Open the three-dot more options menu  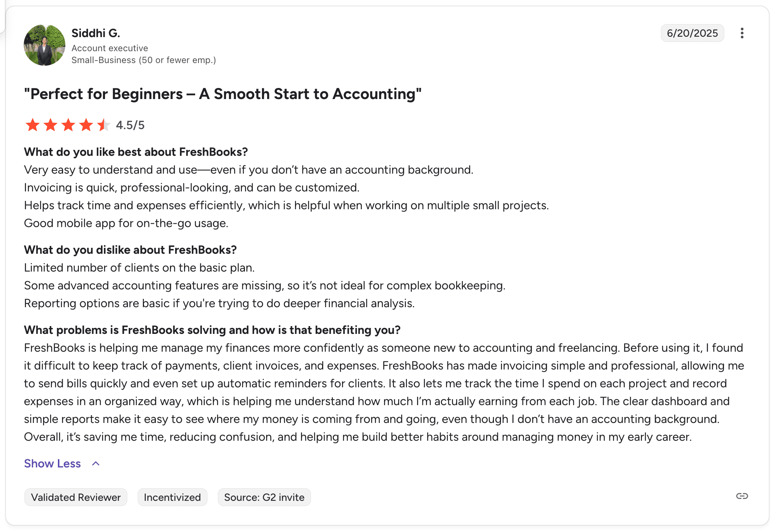point(742,33)
